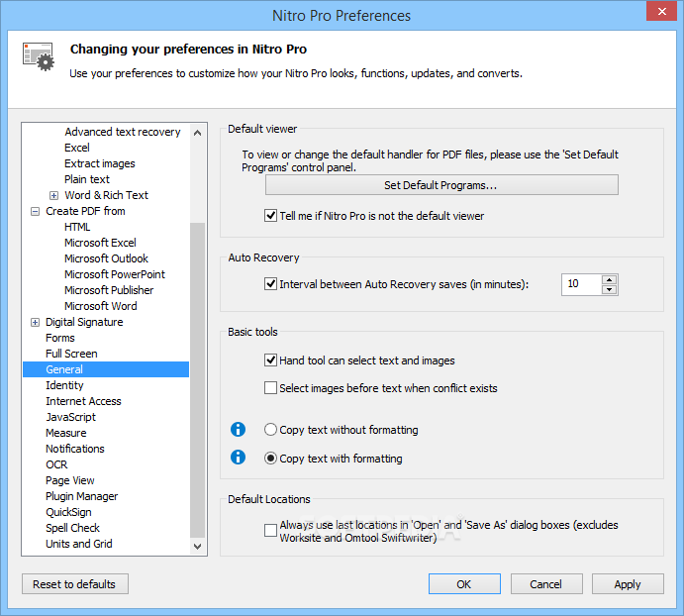
Task: Select Word & Rich Text category
Action: point(106,195)
